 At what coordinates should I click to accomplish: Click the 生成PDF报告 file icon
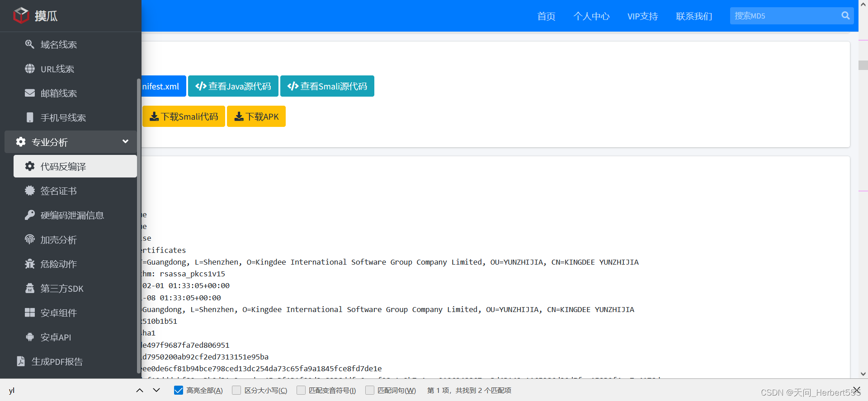click(20, 361)
